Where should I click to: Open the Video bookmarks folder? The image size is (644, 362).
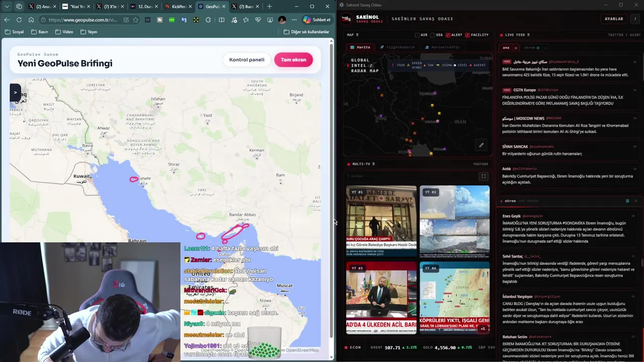tap(64, 32)
